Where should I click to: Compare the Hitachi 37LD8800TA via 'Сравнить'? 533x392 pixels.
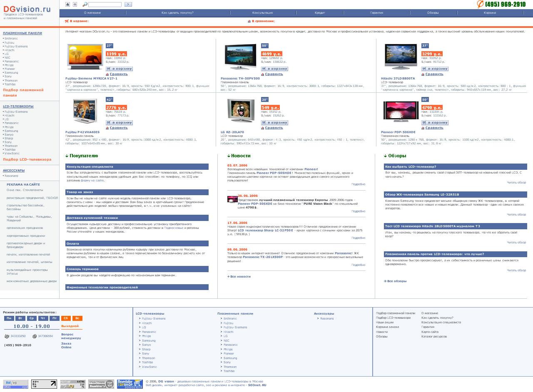click(434, 74)
